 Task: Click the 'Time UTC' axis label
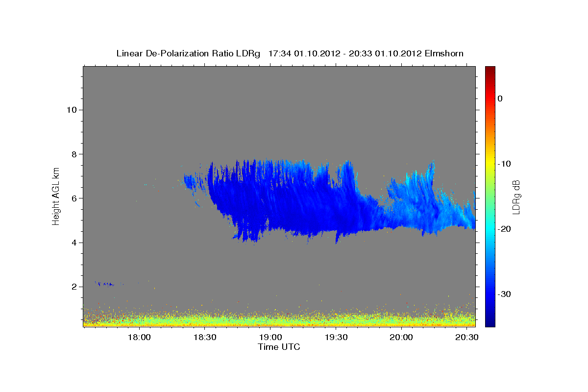(279, 347)
